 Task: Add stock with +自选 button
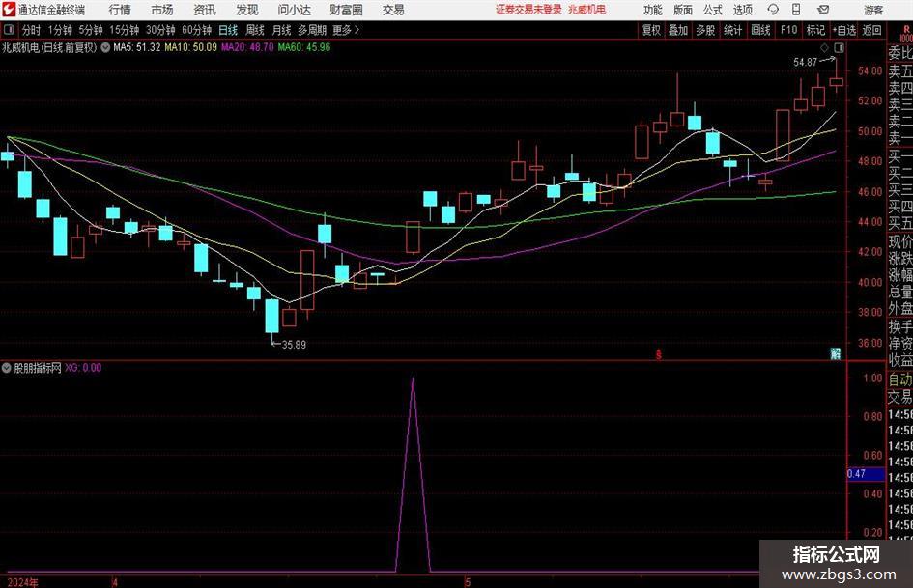(844, 30)
